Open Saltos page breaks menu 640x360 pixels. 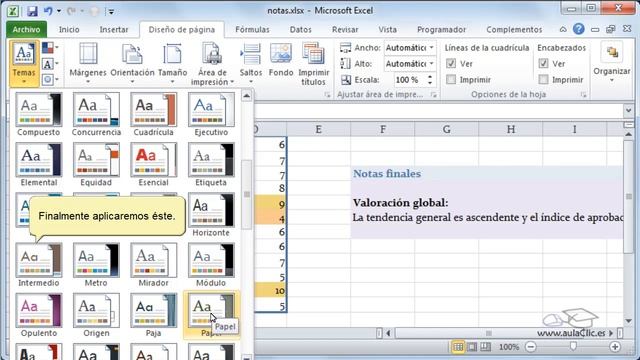251,64
